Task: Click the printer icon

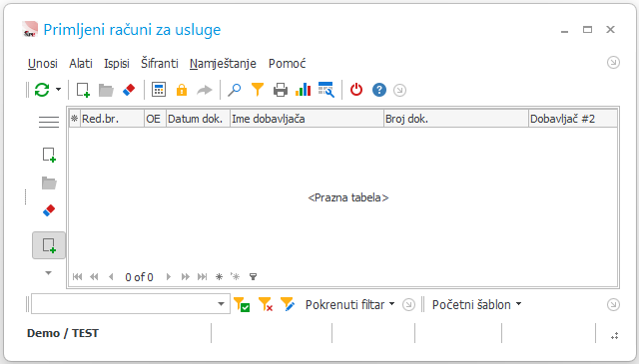Action: click(280, 90)
